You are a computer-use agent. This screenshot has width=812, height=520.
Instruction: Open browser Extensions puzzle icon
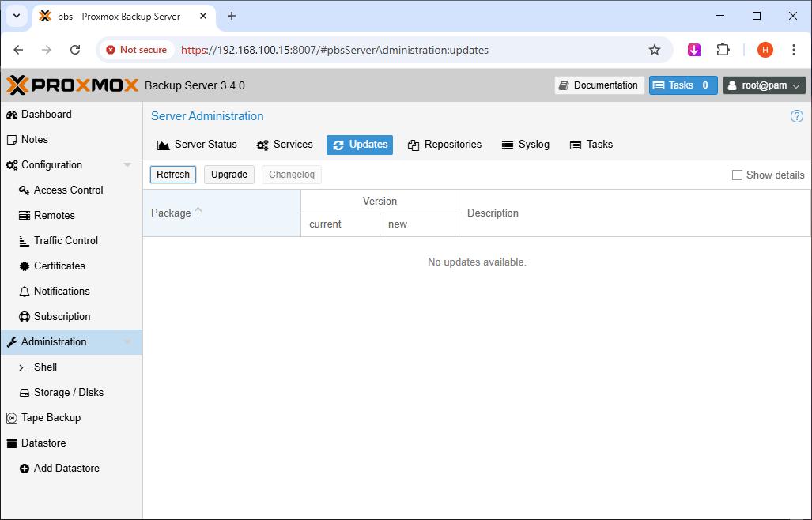click(x=723, y=51)
